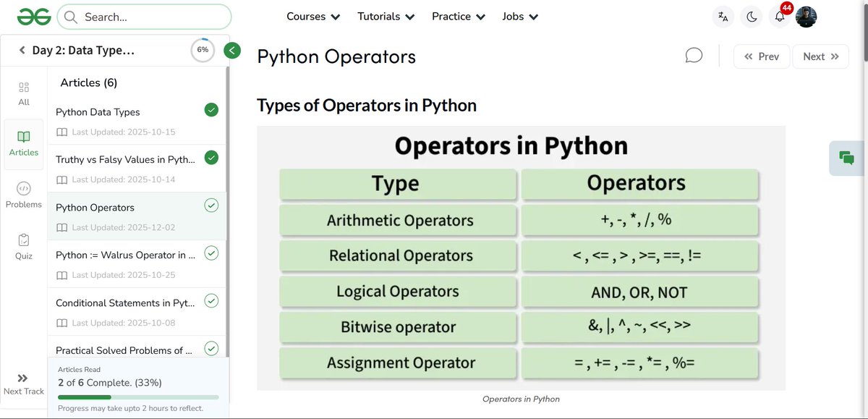Click 'Progress may take upto 2 hours' note

tap(130, 409)
